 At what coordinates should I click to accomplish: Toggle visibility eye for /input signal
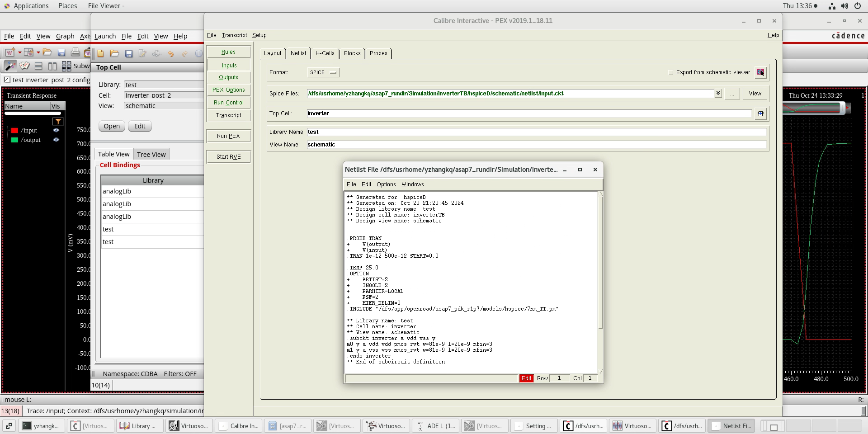56,130
